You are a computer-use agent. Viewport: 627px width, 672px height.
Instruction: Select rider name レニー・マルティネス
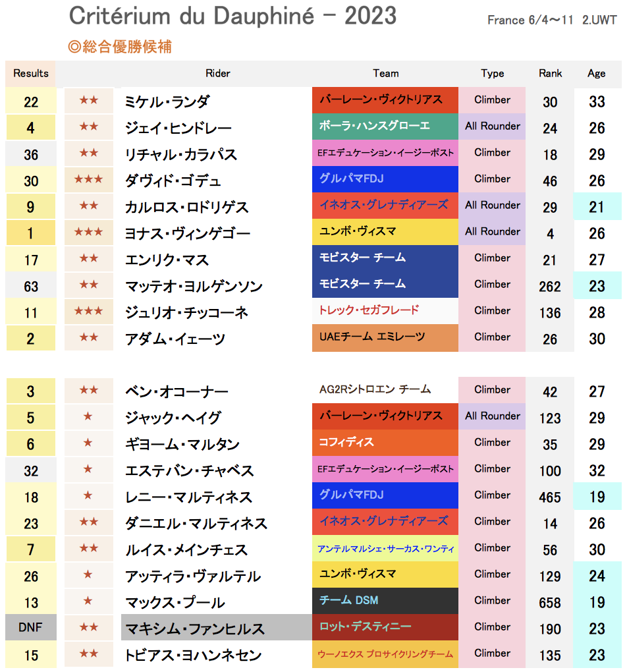click(x=188, y=497)
